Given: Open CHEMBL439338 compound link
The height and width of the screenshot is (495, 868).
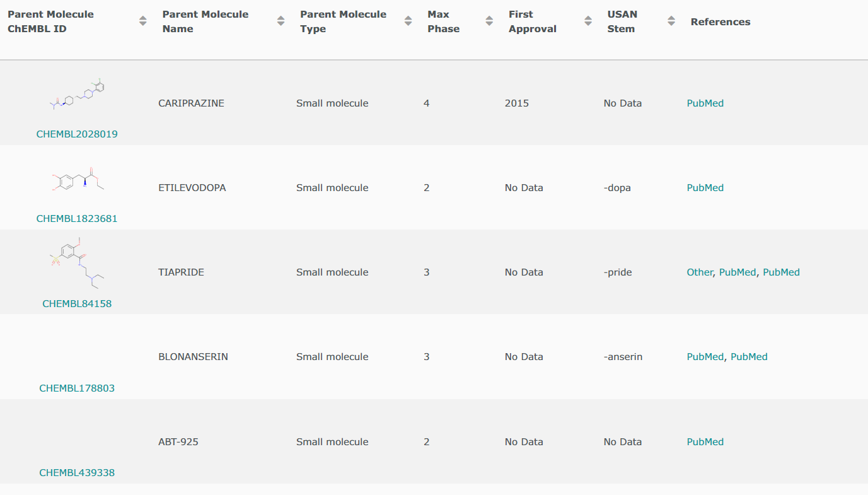Looking at the screenshot, I should (x=77, y=473).
